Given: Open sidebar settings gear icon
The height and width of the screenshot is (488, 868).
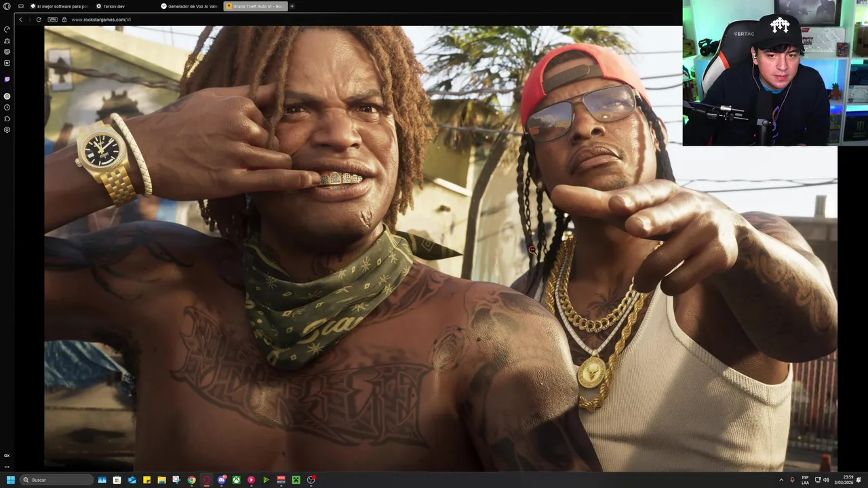Looking at the screenshot, I should pyautogui.click(x=7, y=129).
